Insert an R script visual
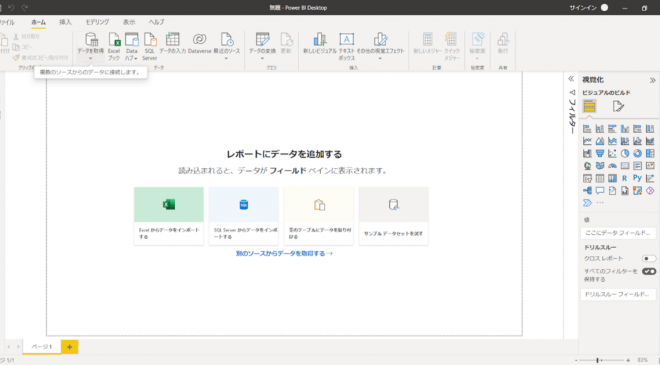 pyautogui.click(x=625, y=178)
